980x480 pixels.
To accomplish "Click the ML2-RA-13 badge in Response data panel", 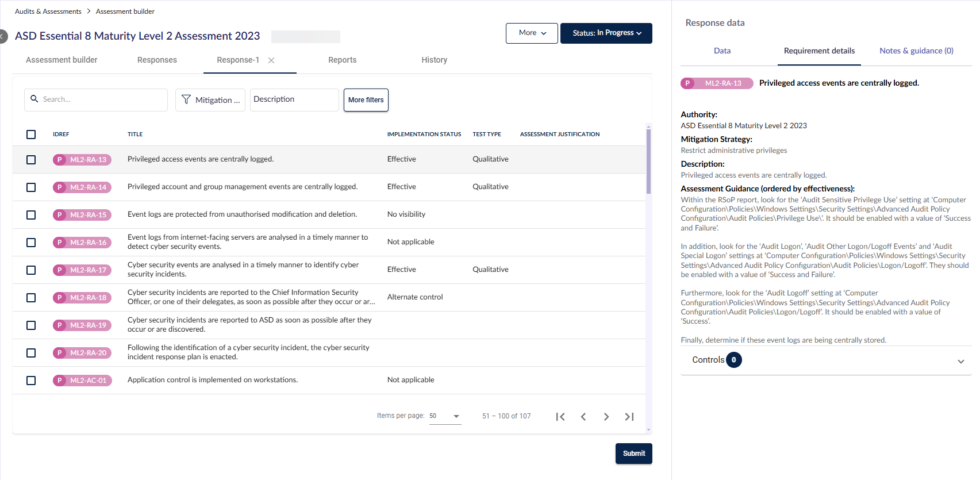I will 717,83.
